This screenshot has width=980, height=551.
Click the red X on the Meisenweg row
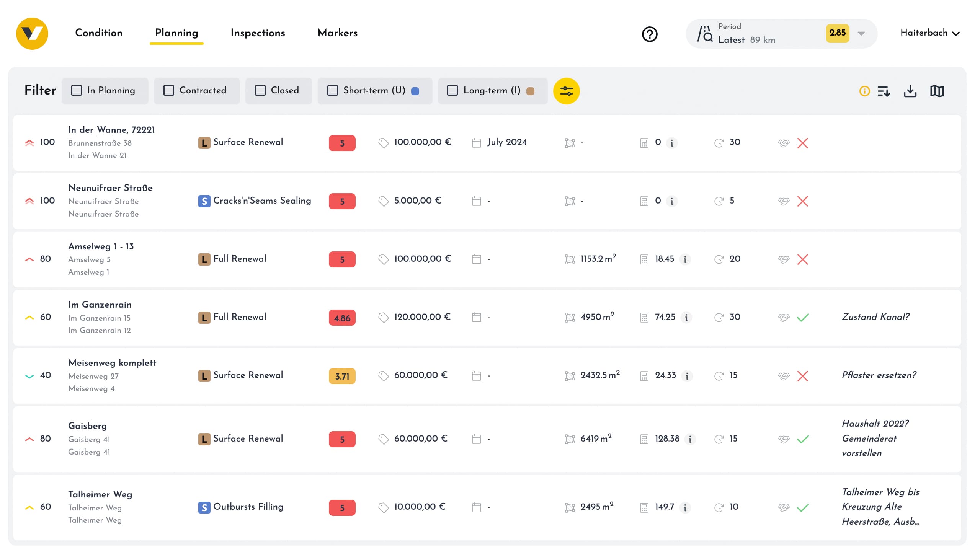tap(803, 376)
